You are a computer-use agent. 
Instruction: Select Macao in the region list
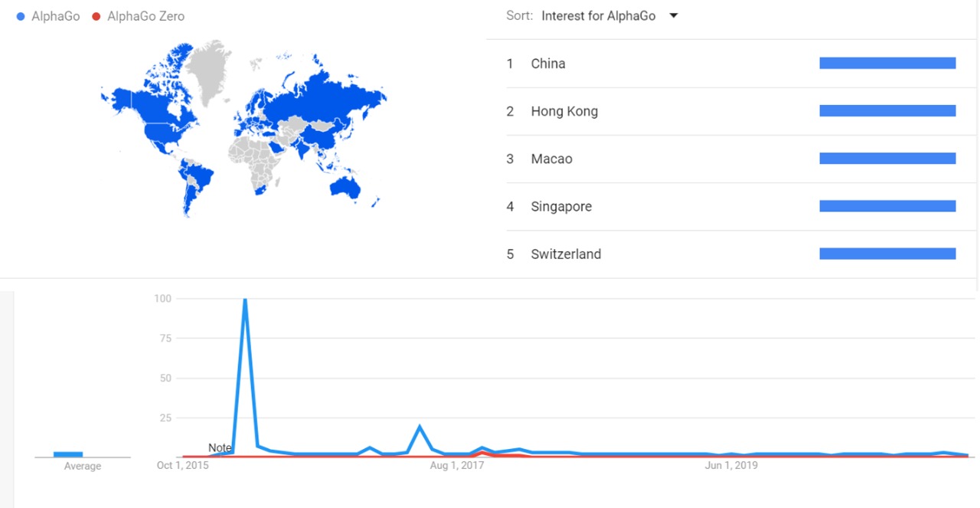click(551, 159)
